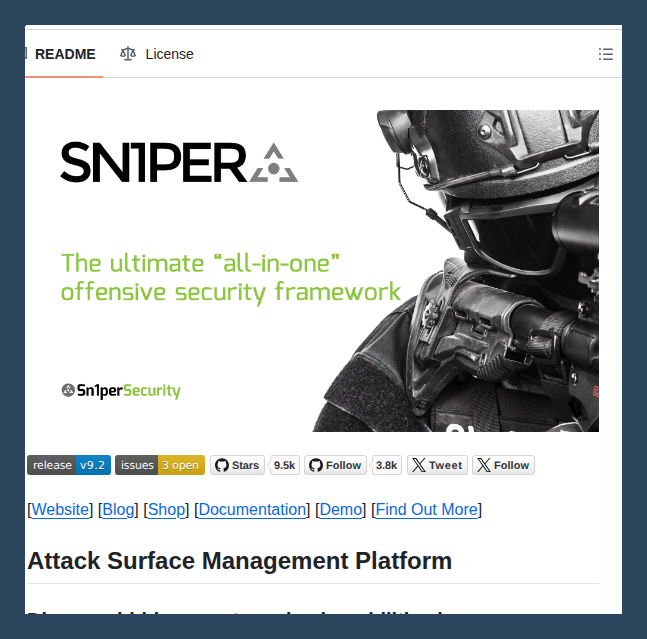Click the Sn1per banner image

pos(313,271)
